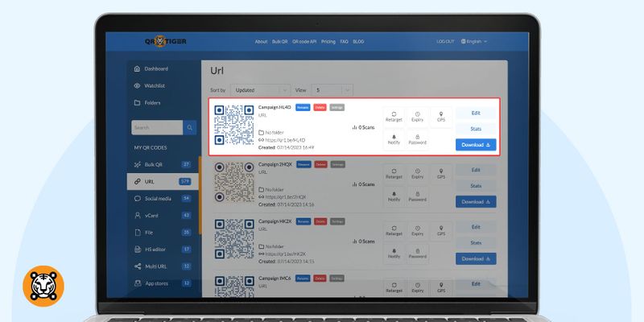Viewport: 644px width, 322px height.
Task: Select Social media category
Action: click(163, 199)
